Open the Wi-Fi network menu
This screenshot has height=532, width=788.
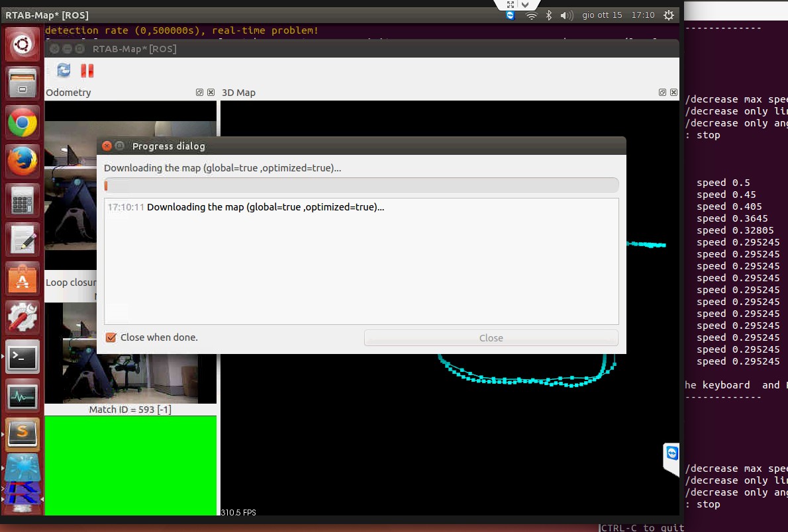click(531, 15)
